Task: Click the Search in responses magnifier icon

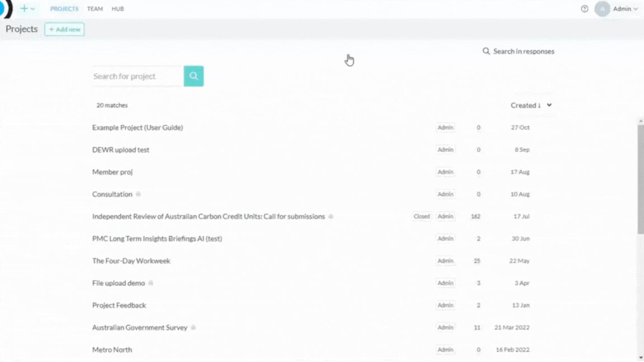Action: [486, 51]
